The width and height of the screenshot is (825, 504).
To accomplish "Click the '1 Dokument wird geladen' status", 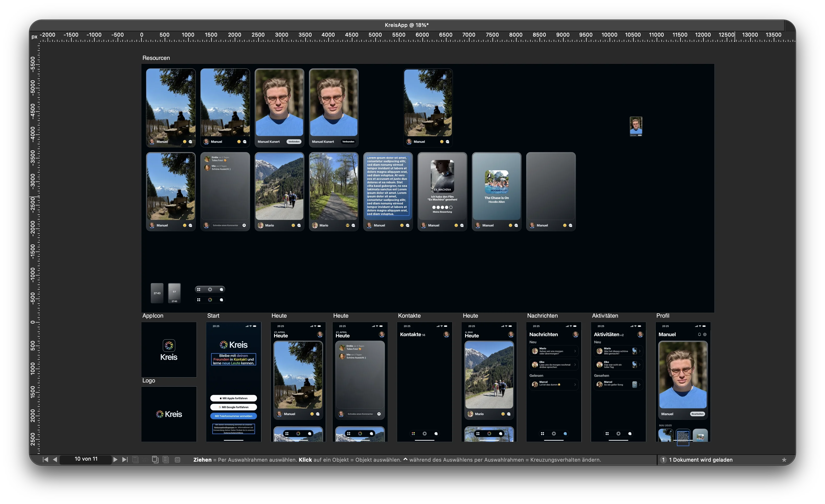I will point(701,460).
